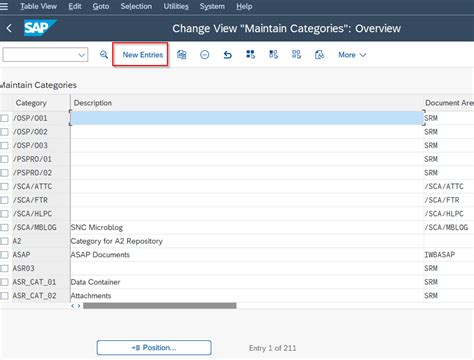The height and width of the screenshot is (360, 474).
Task: Click the Undo Change arrow icon
Action: pyautogui.click(x=227, y=54)
